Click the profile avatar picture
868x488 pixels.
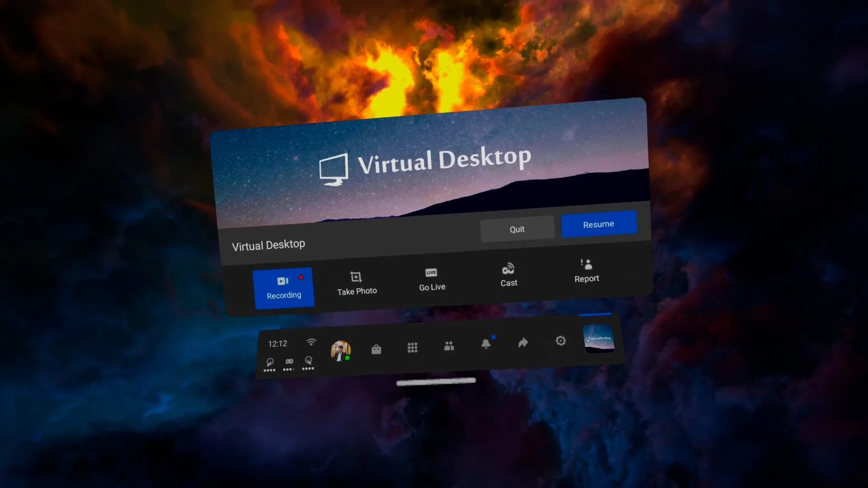[x=340, y=351]
